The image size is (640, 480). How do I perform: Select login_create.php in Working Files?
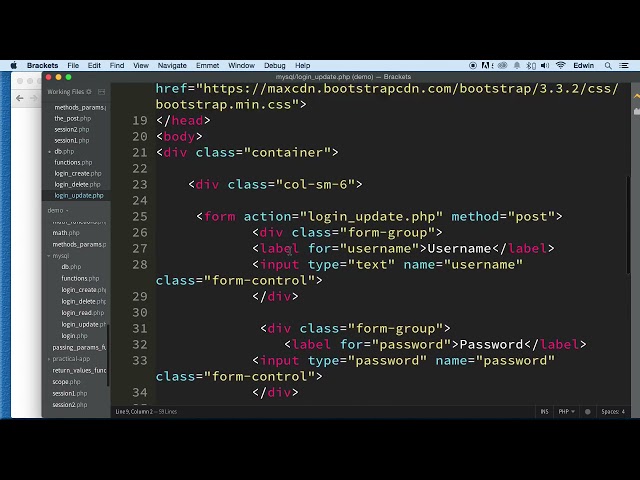coord(78,173)
